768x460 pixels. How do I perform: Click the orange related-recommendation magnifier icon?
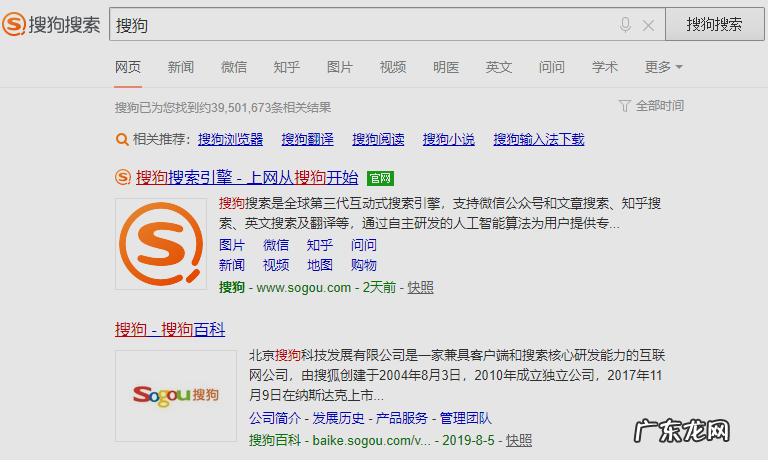(x=122, y=139)
